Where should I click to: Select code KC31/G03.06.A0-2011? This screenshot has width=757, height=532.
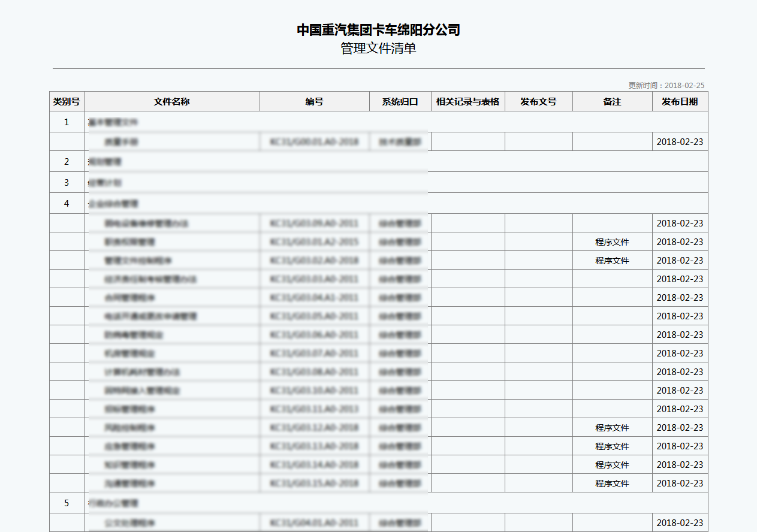pos(315,335)
